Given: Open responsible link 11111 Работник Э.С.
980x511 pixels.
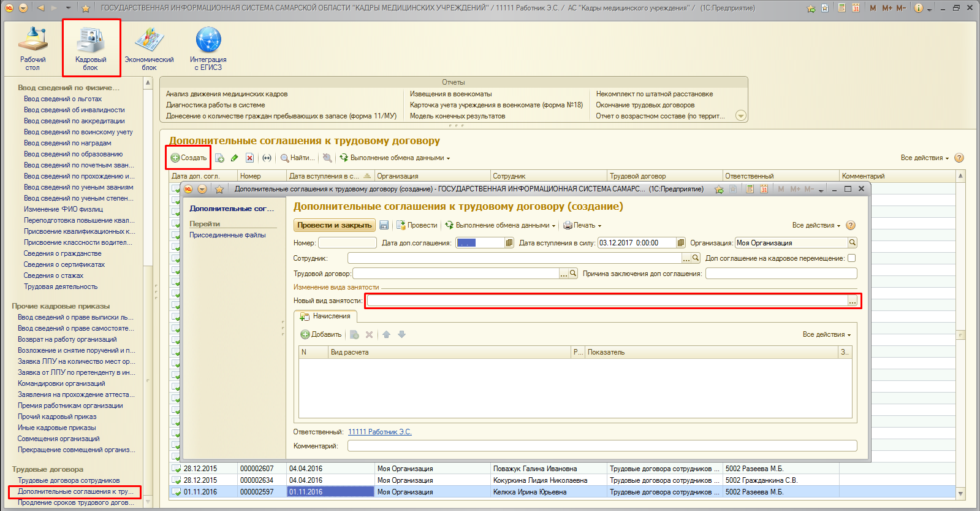Looking at the screenshot, I should [x=379, y=432].
